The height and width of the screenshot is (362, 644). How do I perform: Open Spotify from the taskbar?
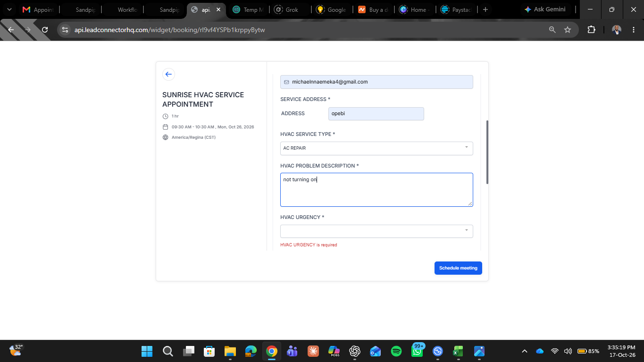point(396,351)
